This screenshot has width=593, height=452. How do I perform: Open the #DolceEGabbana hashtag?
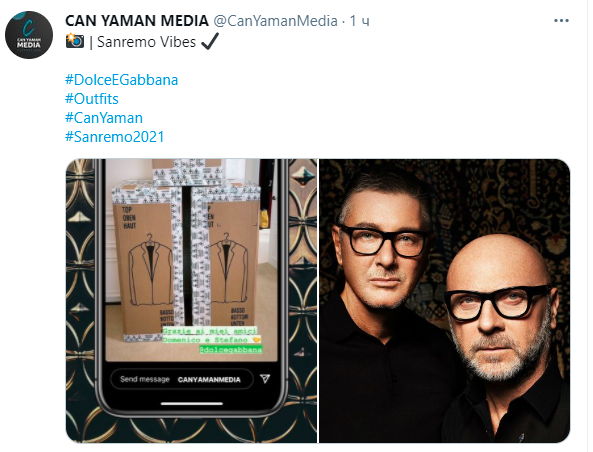click(x=121, y=80)
